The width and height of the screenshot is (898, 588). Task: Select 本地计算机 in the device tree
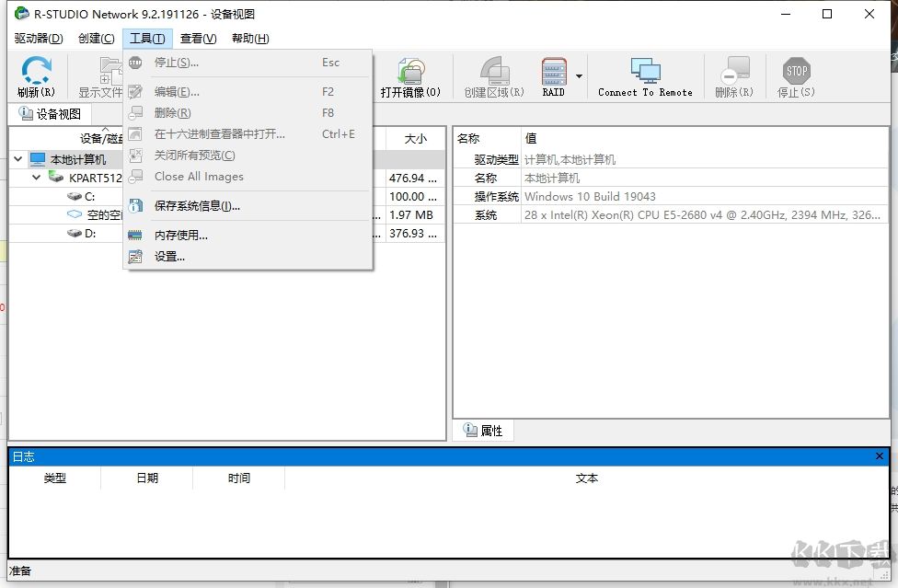[78, 159]
